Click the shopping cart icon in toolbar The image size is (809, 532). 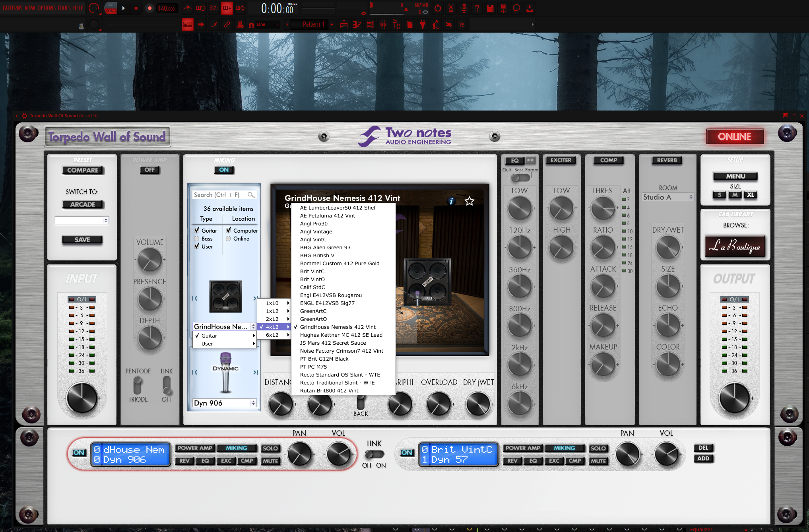(x=462, y=25)
